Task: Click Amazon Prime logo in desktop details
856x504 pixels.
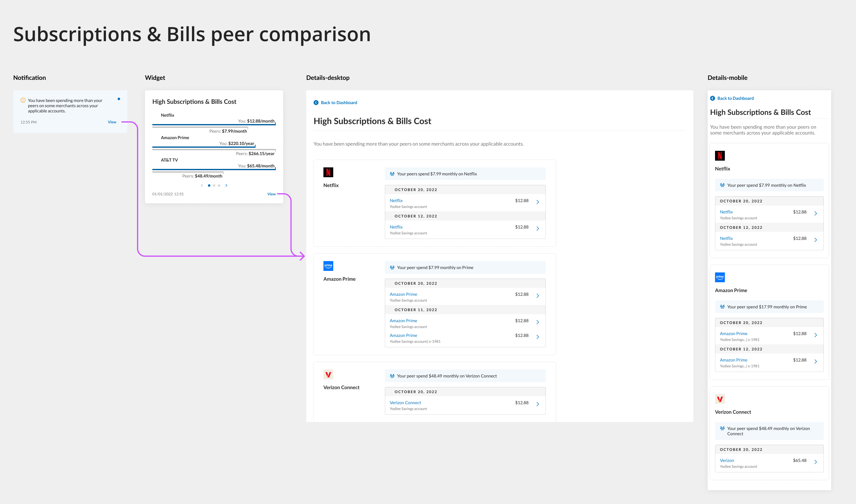Action: 328,266
